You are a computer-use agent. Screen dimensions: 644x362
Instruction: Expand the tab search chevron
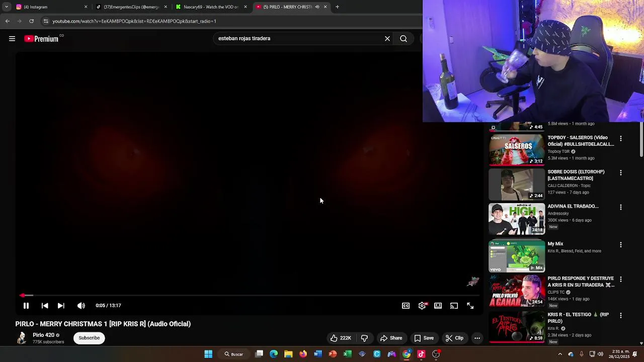tap(7, 7)
